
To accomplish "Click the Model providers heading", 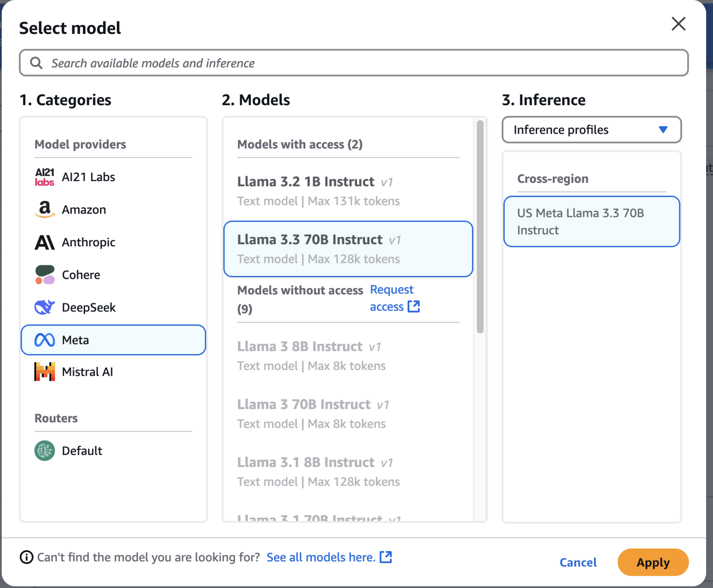I will point(80,145).
